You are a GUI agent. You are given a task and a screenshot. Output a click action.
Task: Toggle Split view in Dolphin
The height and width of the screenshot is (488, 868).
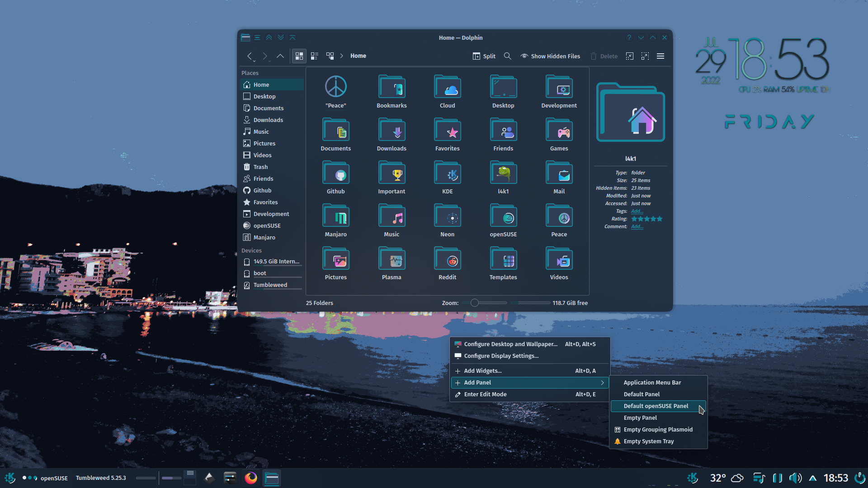(x=484, y=56)
